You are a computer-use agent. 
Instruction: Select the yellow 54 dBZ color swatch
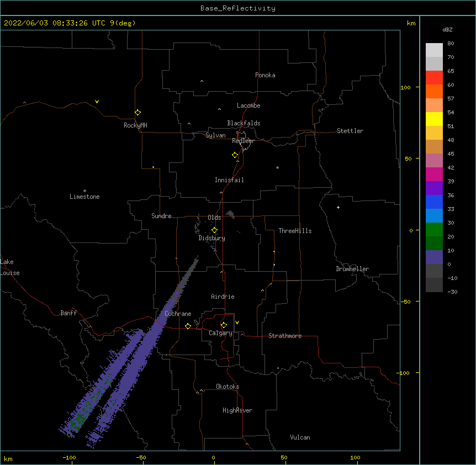click(434, 119)
